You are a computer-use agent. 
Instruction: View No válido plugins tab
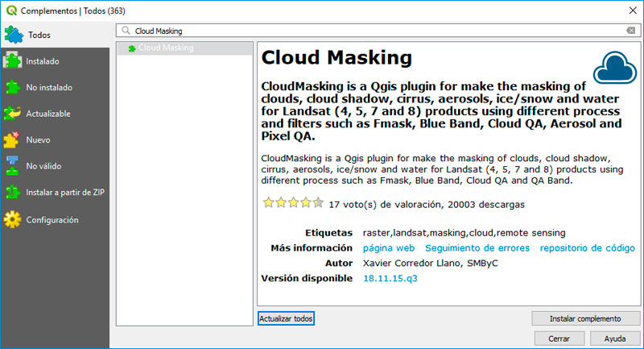coord(55,167)
